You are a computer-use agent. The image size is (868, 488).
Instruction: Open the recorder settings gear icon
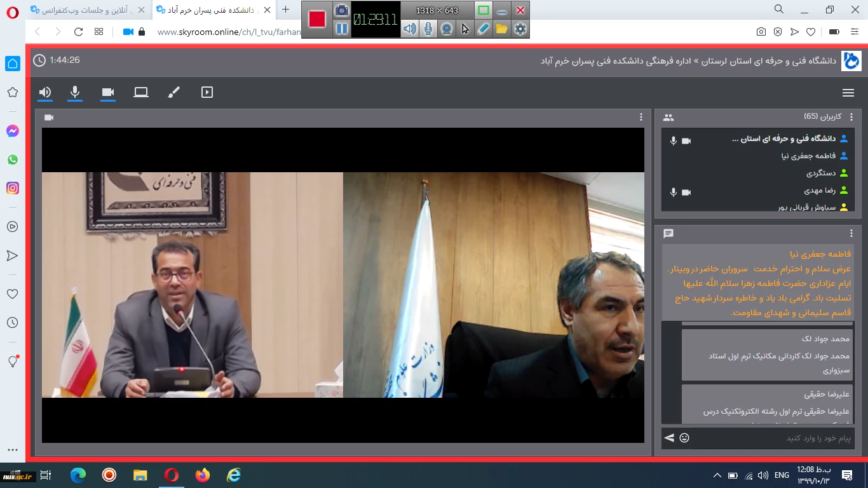(x=520, y=29)
